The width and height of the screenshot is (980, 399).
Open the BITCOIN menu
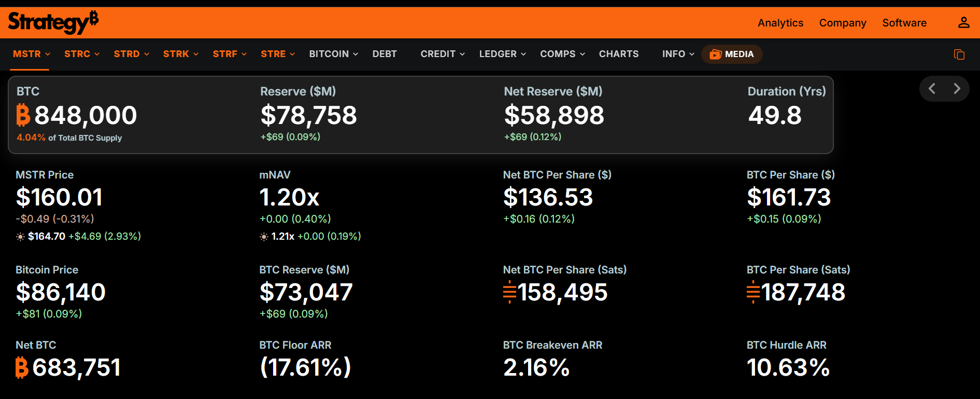[334, 54]
